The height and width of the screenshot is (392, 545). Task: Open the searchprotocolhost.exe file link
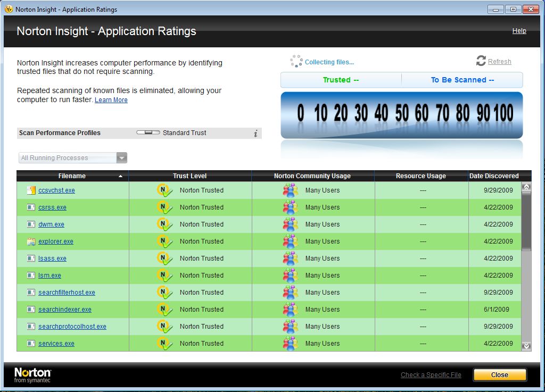pos(72,327)
